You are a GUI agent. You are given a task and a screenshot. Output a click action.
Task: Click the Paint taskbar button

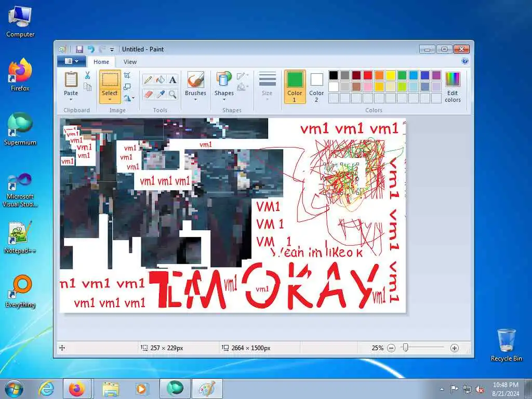tap(207, 389)
